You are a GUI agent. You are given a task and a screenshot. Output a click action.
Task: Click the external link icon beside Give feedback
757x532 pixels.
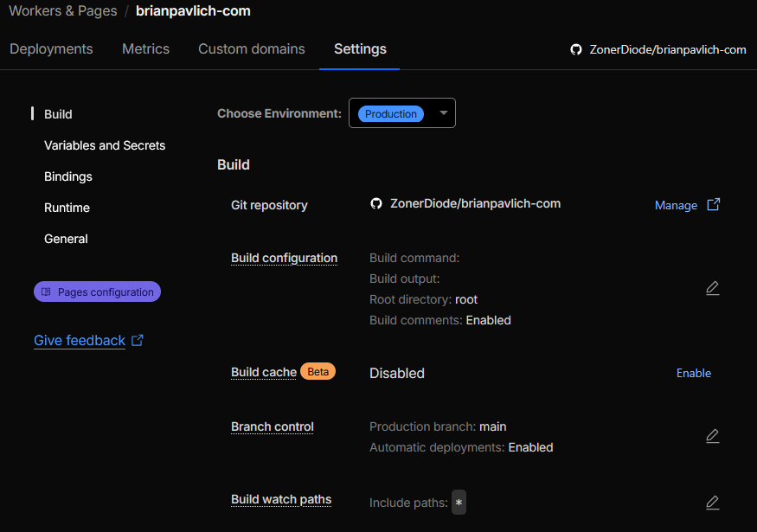138,340
